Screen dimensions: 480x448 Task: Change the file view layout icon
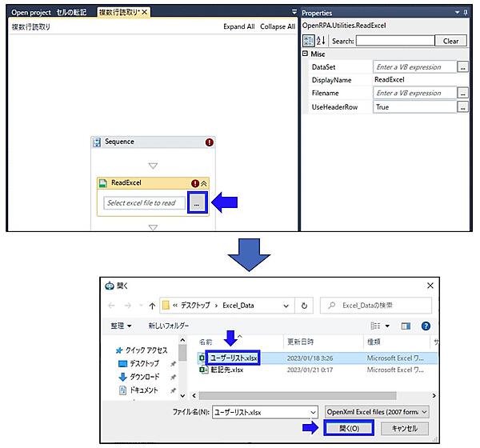[375, 326]
